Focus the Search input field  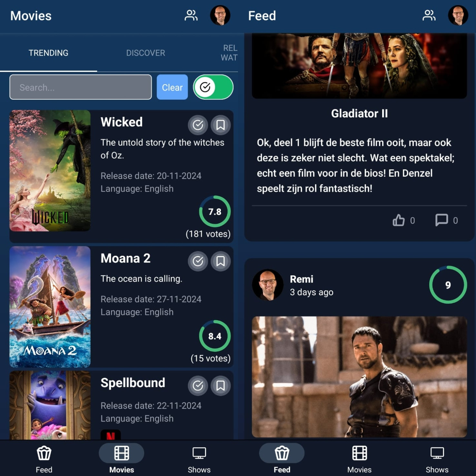click(x=81, y=87)
